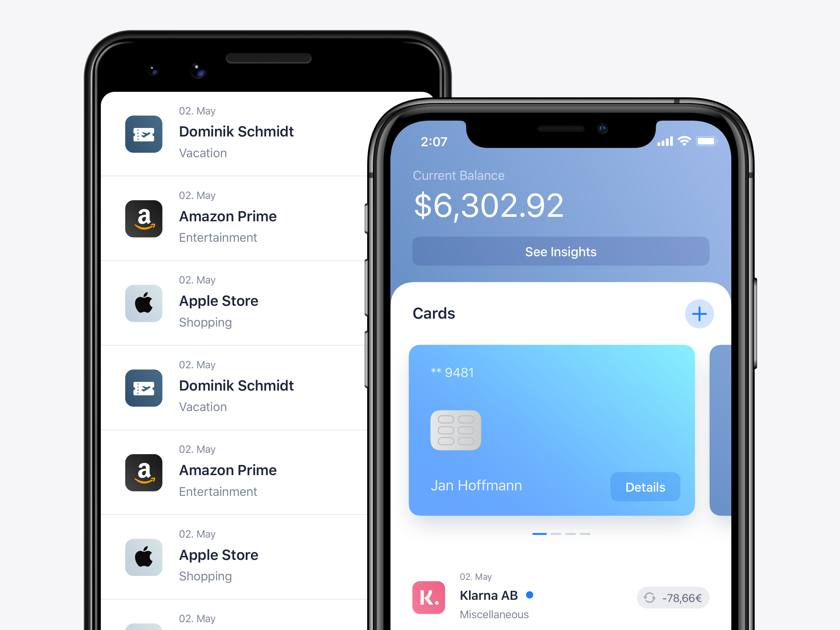Tap the plus button to add new card

[x=700, y=314]
